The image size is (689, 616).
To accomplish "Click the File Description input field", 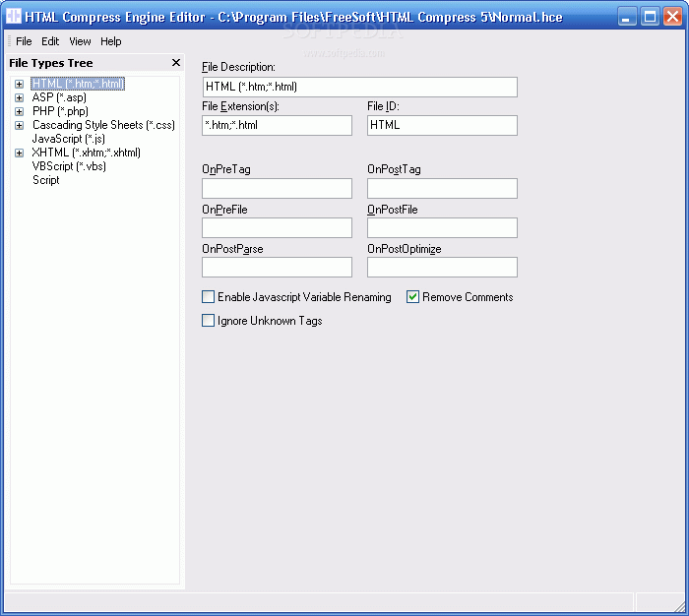I will tap(360, 87).
